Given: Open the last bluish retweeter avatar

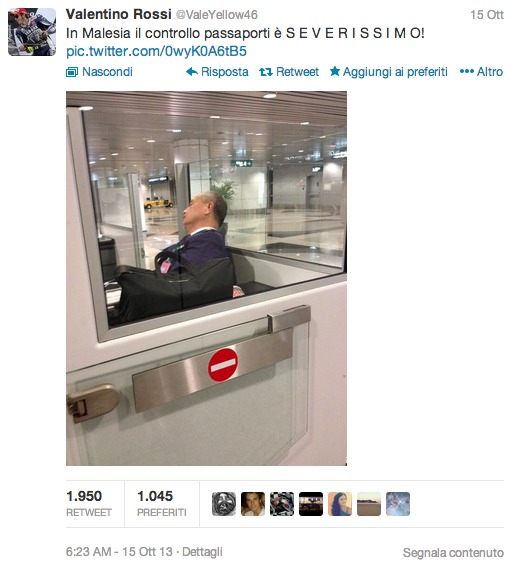Looking at the screenshot, I should (x=398, y=504).
